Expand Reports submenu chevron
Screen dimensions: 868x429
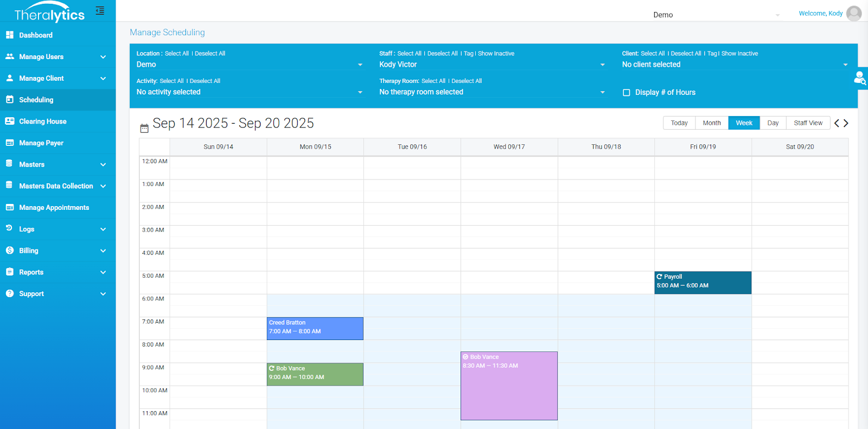coord(103,272)
